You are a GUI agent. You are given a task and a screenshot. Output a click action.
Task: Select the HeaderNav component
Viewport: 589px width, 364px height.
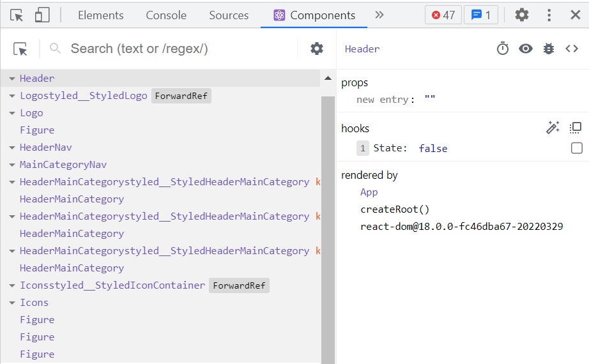[46, 148]
